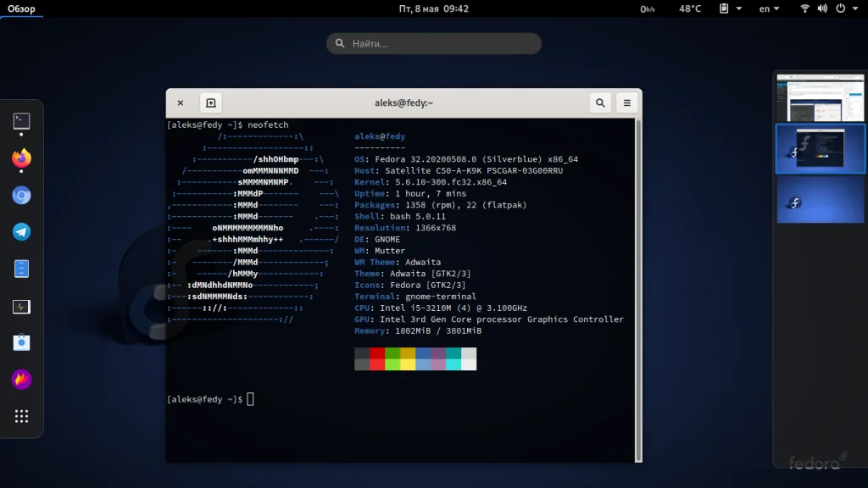The width and height of the screenshot is (868, 488).
Task: Launch Terminal from the dock
Action: point(22,121)
